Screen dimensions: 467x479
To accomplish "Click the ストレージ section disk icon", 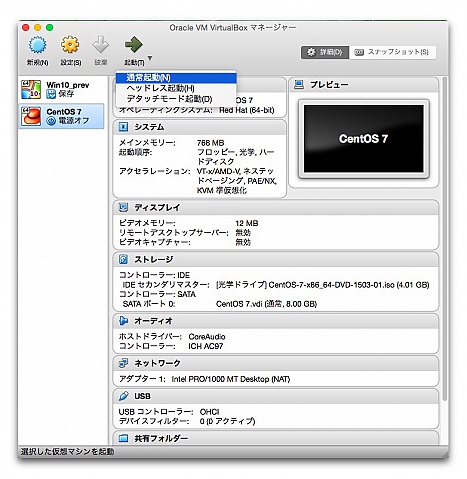I will pos(123,259).
